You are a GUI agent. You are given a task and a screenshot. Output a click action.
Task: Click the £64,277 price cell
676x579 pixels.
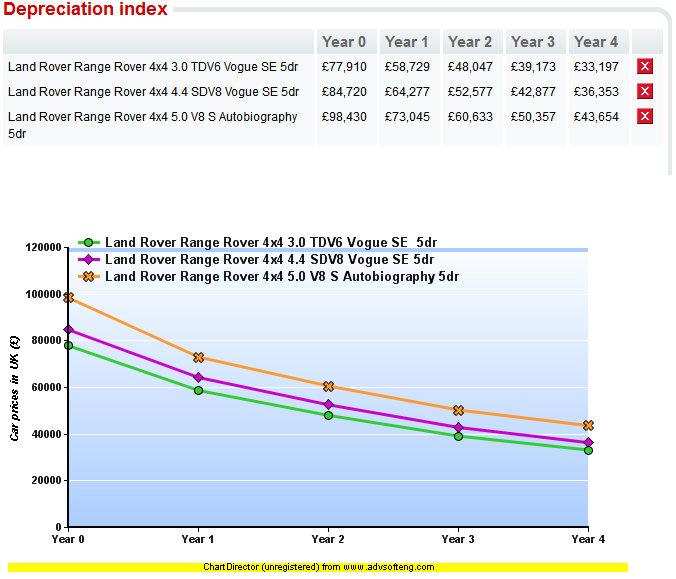point(407,92)
